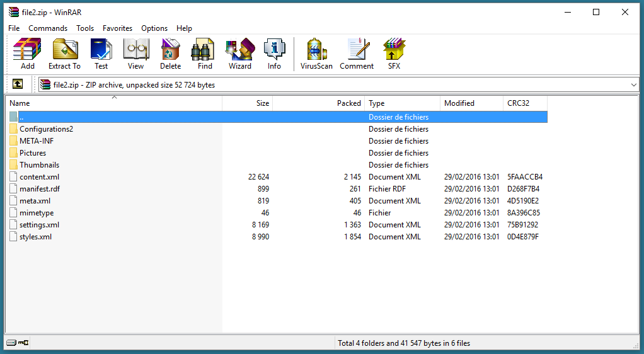
Task: Select the META-INF folder
Action: tap(37, 141)
